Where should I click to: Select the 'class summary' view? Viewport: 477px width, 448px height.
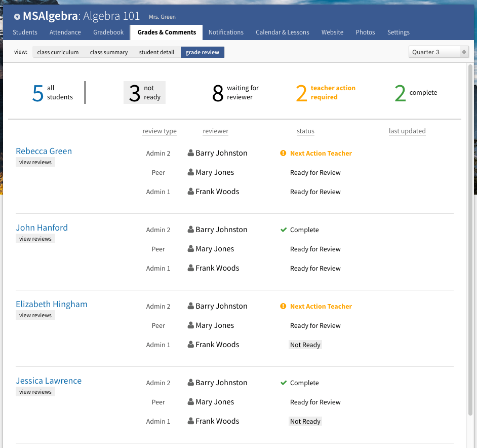pyautogui.click(x=109, y=52)
